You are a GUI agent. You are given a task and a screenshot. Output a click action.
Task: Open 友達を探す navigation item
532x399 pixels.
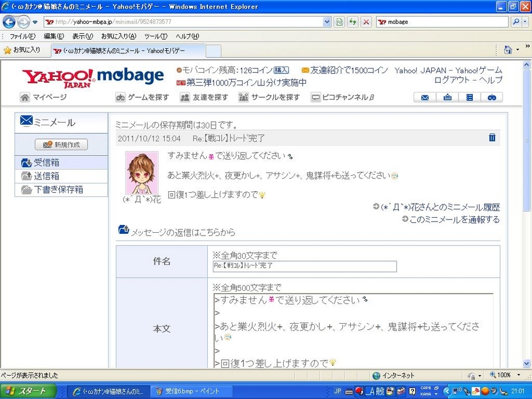pos(204,98)
